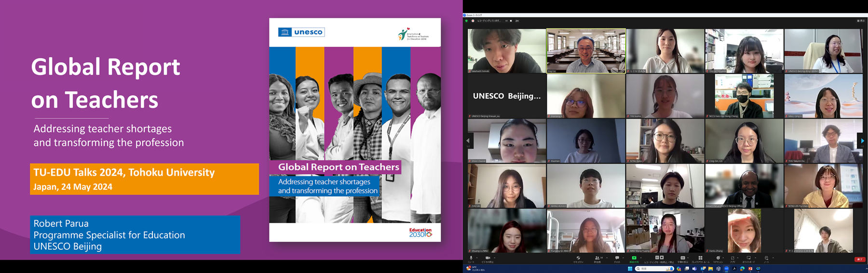Switch to Zoom app in taskbar
This screenshot has width=868, height=273.
coord(726,269)
